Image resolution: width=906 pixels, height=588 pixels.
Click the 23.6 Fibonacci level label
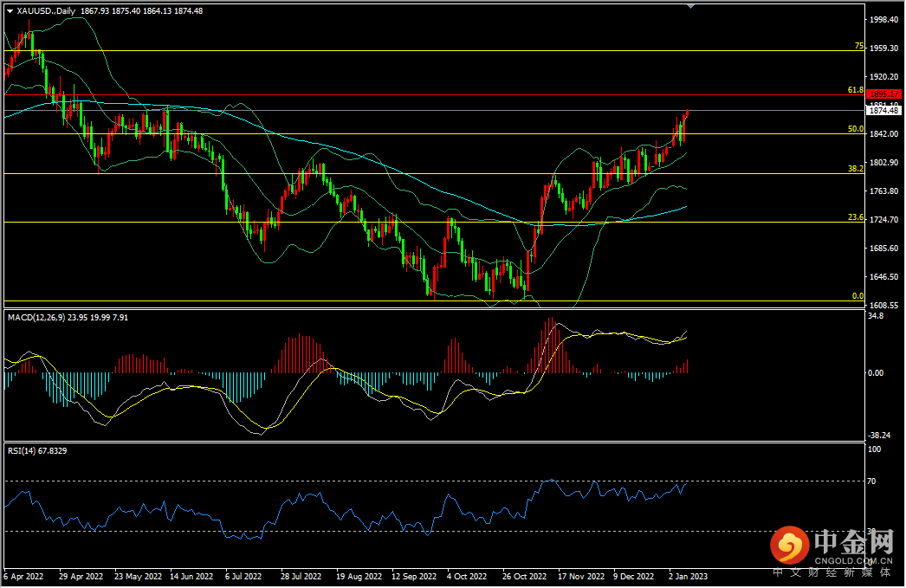(x=856, y=218)
